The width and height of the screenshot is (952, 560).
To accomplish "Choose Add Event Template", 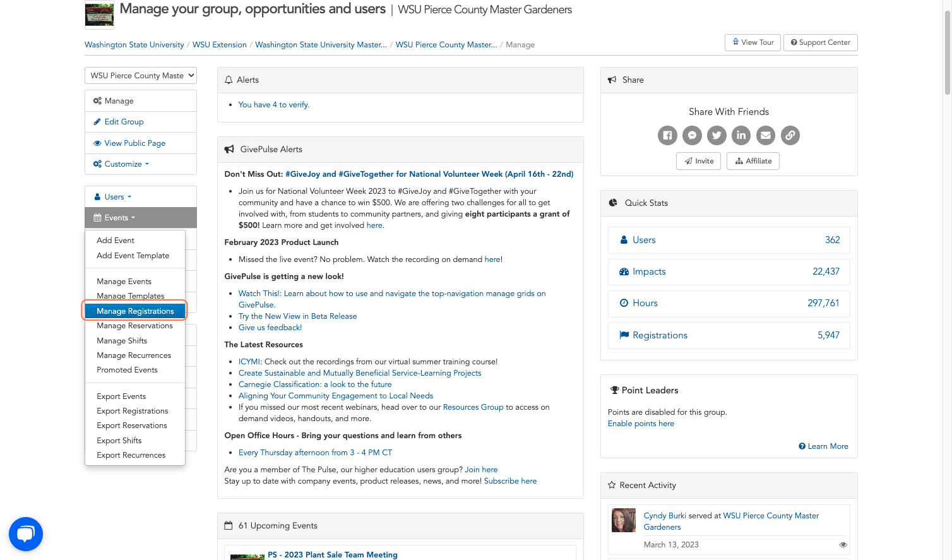I will [x=133, y=256].
